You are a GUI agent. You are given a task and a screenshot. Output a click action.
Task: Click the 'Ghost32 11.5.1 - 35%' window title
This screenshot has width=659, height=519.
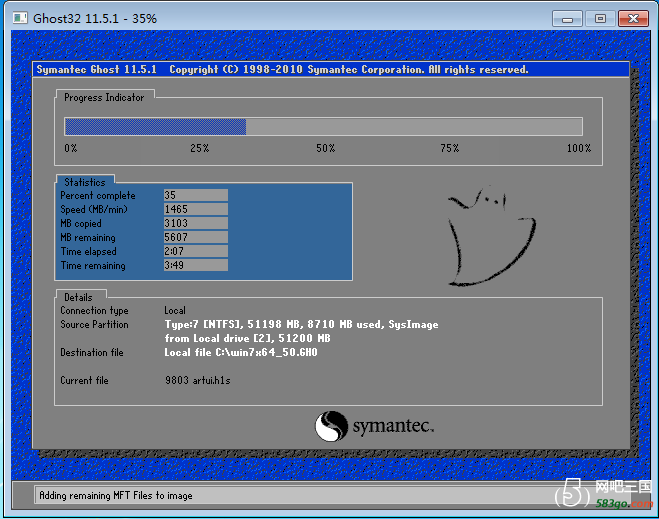pos(95,18)
